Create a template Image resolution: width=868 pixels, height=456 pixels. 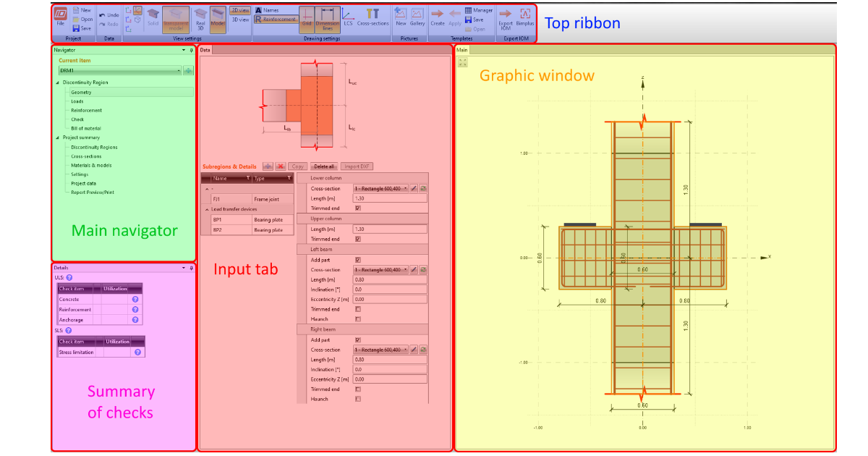click(x=438, y=17)
